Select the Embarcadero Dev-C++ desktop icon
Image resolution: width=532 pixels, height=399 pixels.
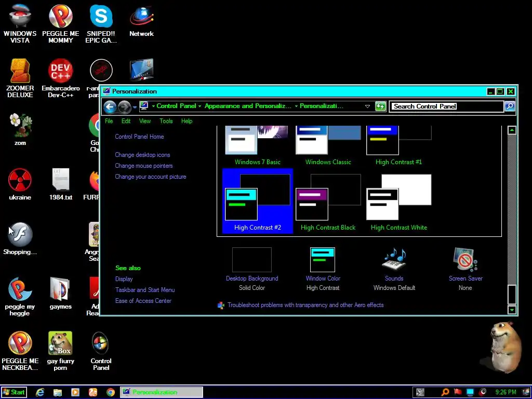(x=60, y=78)
